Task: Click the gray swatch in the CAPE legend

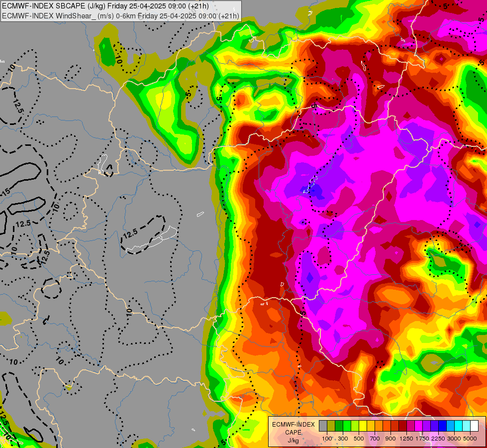Action: coord(323,426)
